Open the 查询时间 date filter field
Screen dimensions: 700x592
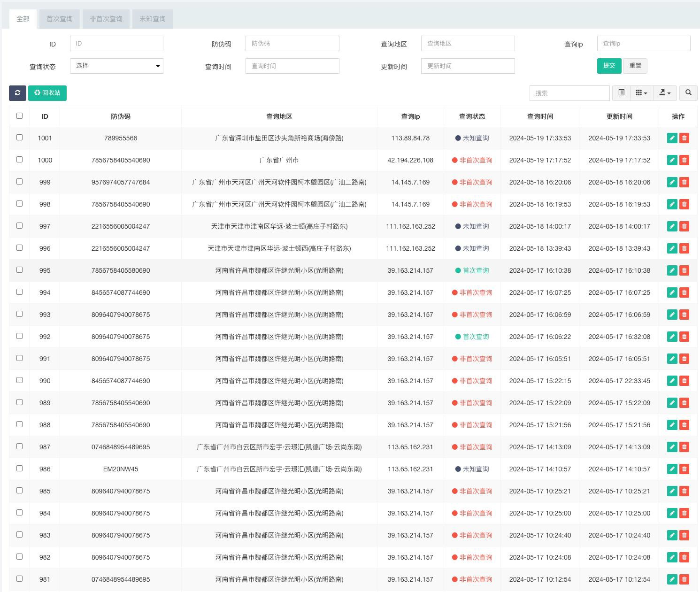(292, 66)
